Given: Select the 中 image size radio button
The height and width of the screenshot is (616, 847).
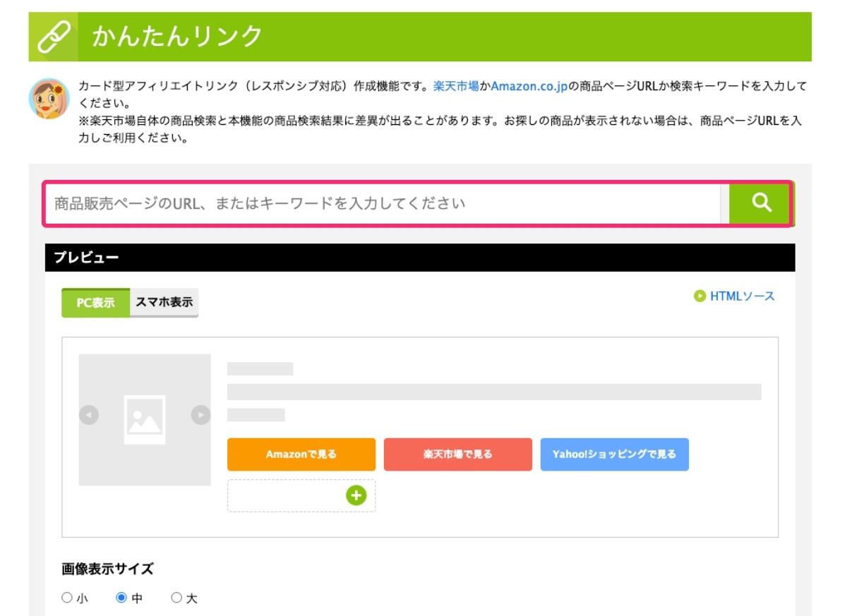Looking at the screenshot, I should coord(121,598).
